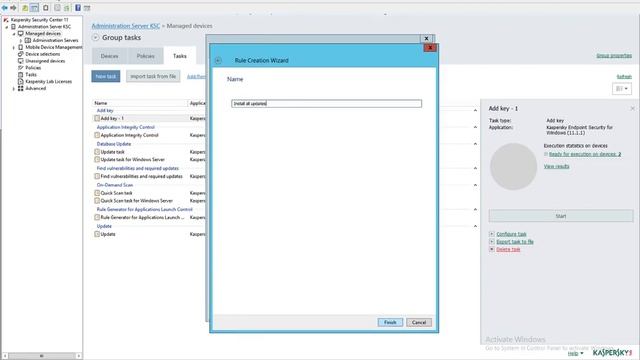
Task: Click the console tree horizontal scrollbar
Action: (x=41, y=356)
